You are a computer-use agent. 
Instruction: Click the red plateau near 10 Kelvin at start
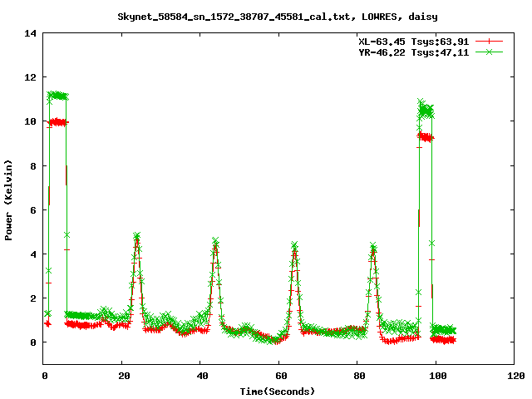pos(57,122)
